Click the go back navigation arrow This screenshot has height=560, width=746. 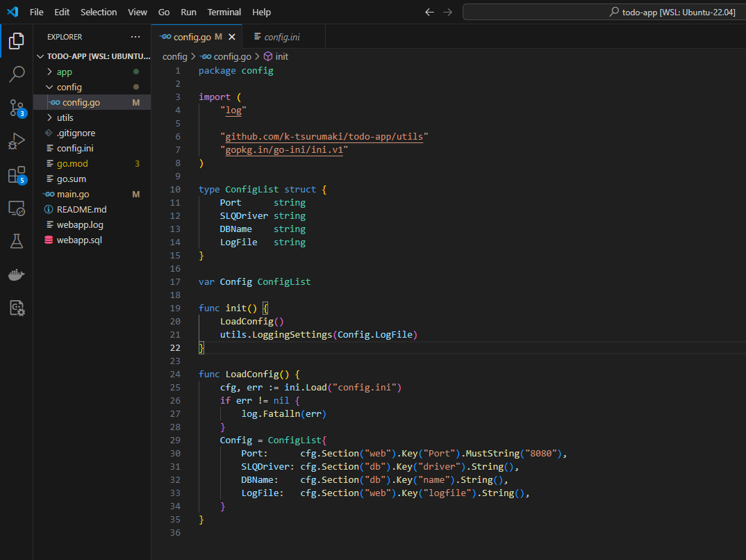click(429, 12)
